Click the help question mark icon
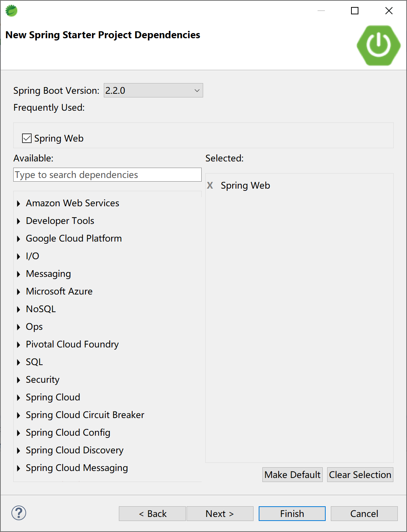Screen dimensions: 407x532 pos(19,513)
